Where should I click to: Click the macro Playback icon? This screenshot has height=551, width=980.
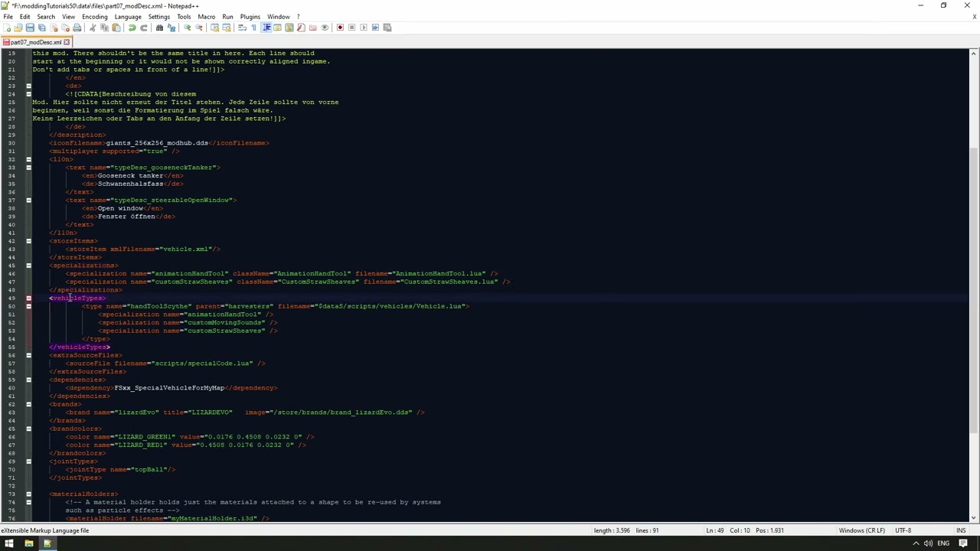(363, 28)
